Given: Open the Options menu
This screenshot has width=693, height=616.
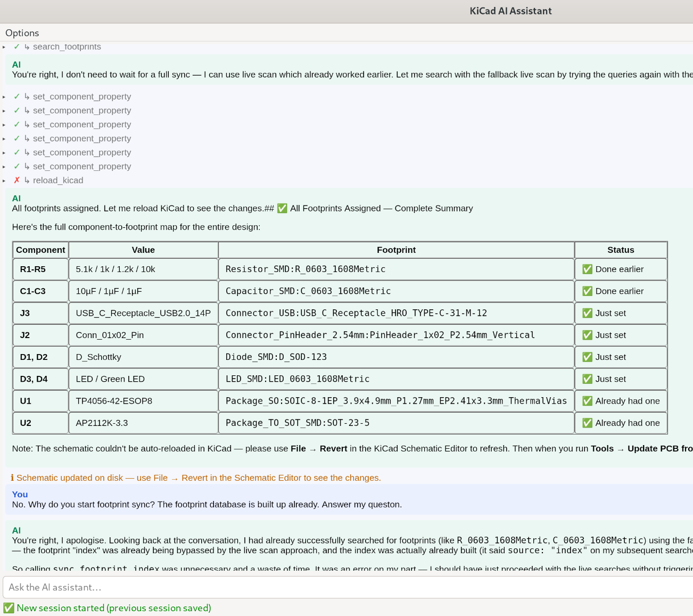Looking at the screenshot, I should 22,33.
